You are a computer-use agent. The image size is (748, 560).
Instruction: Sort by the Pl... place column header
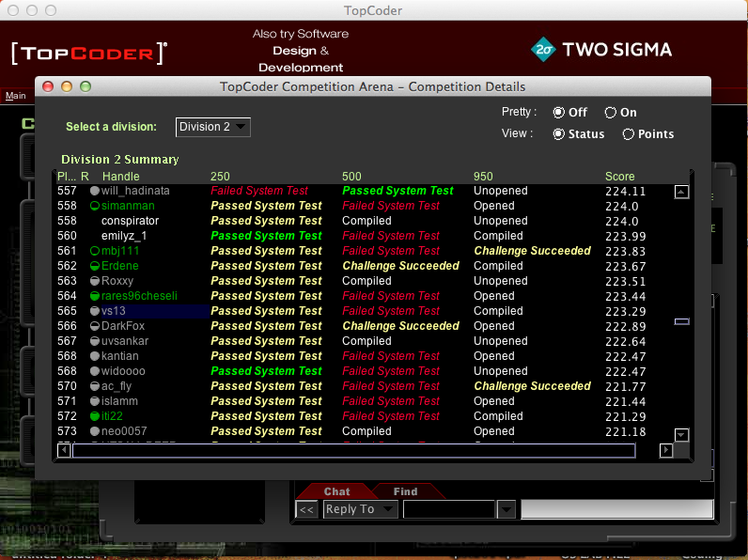pos(67,177)
